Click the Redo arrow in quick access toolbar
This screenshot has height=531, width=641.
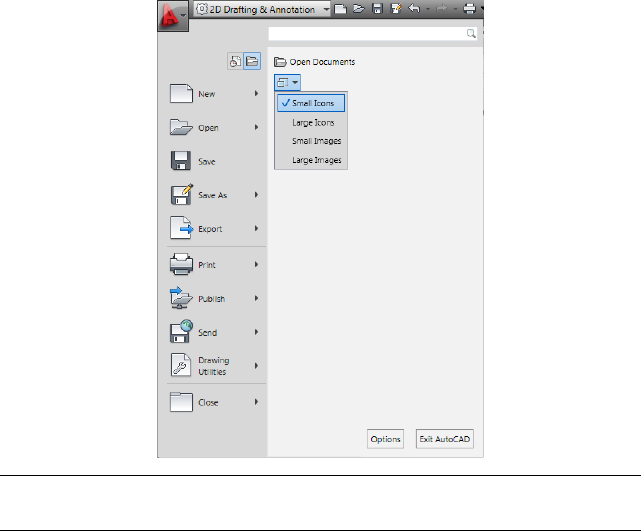tap(442, 9)
